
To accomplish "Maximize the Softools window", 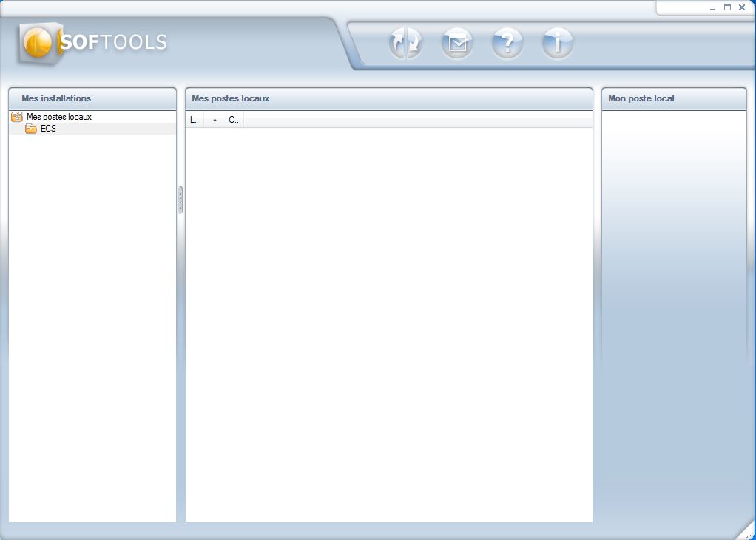I will click(728, 7).
